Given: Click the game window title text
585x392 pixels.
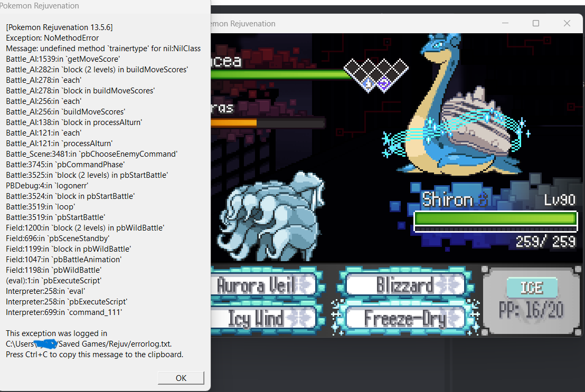Looking at the screenshot, I should [x=243, y=24].
